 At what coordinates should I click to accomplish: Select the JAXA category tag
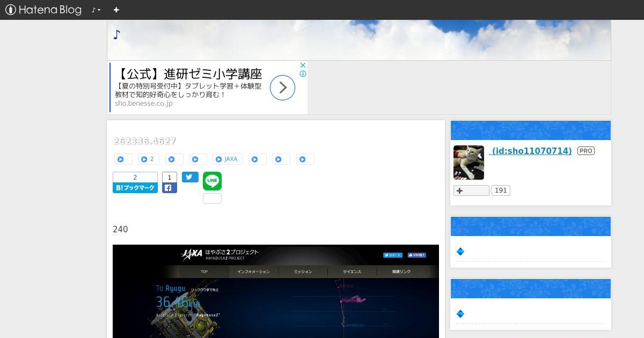click(x=228, y=159)
